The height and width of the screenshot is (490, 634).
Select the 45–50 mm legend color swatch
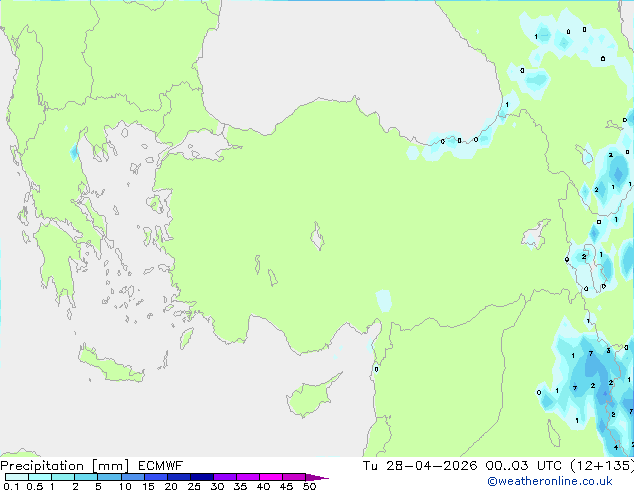point(294,477)
